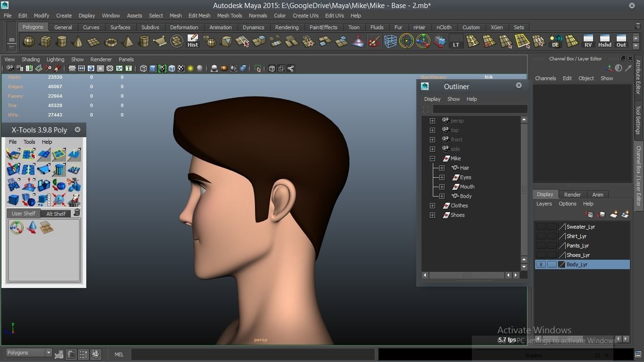Create a polygon cone from the shelf
Viewport: 644px width, 362px height.
[78, 41]
